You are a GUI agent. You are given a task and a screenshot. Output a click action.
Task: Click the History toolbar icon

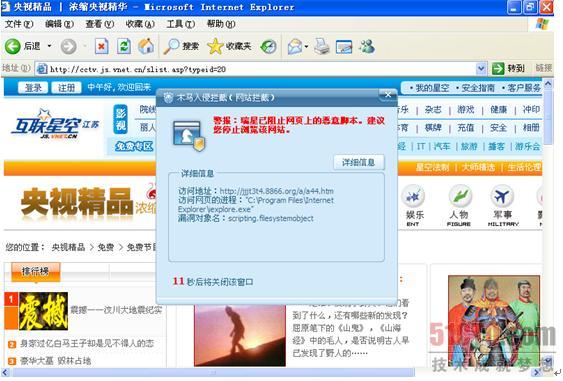coord(269,47)
